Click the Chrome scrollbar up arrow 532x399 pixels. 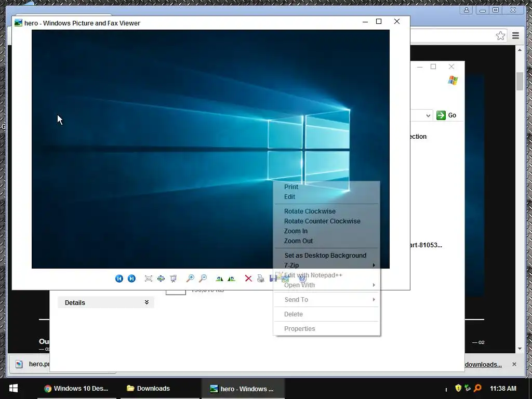pos(520,50)
